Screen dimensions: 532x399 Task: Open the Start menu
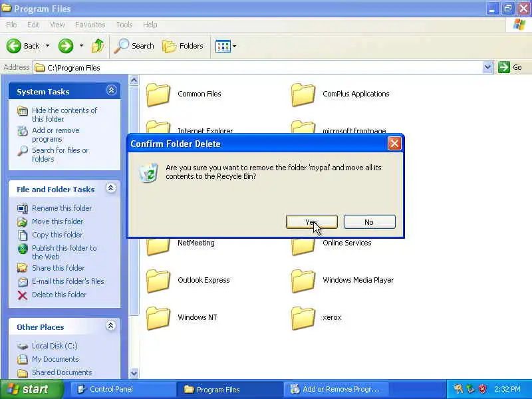(31, 389)
